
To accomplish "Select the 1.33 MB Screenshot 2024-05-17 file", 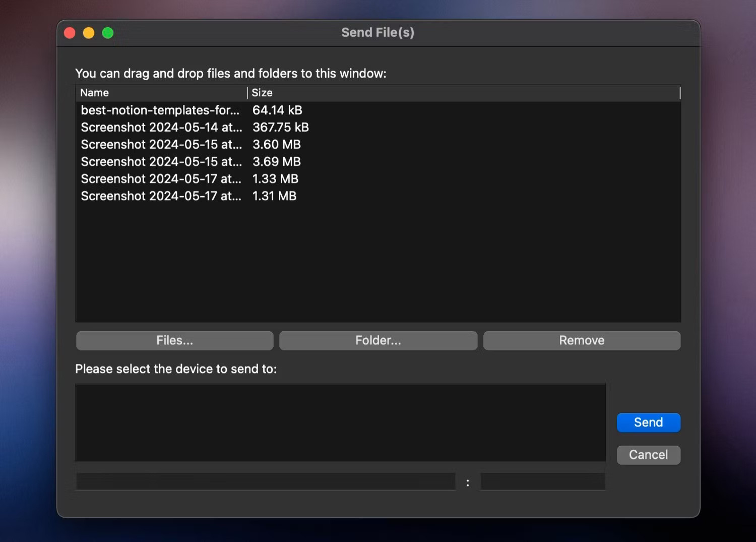I will click(161, 179).
